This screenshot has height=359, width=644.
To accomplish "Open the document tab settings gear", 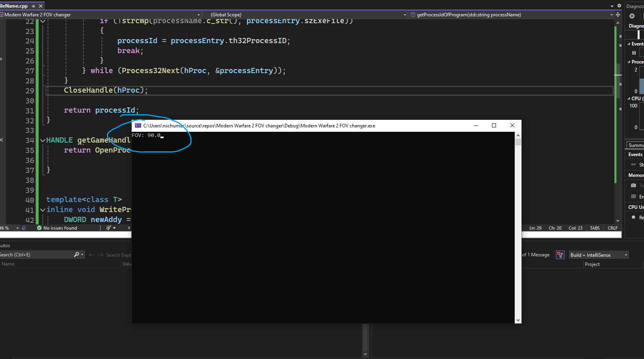I will (x=619, y=6).
